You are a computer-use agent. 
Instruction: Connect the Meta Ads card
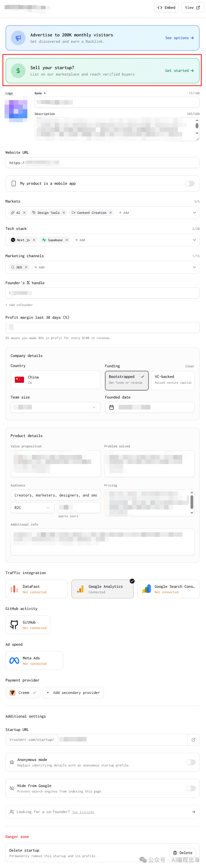(x=34, y=661)
